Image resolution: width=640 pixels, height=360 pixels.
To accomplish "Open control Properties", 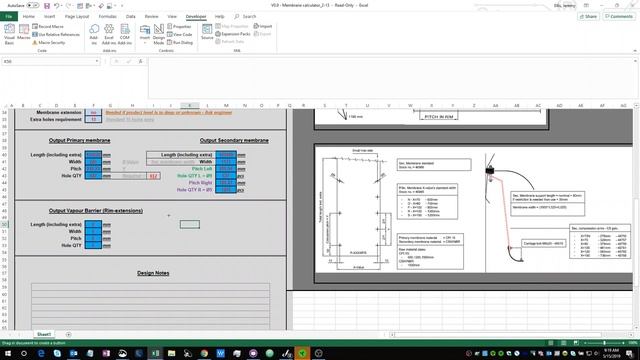I will [179, 27].
